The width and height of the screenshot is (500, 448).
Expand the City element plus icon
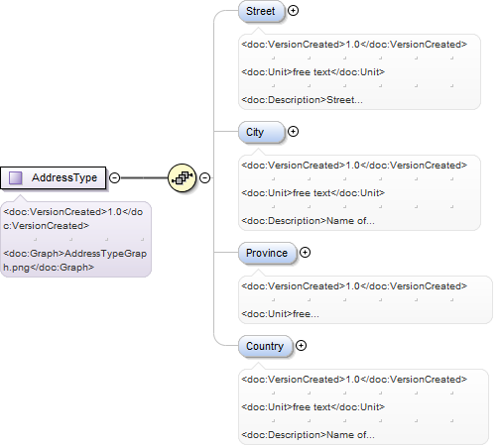pos(293,132)
